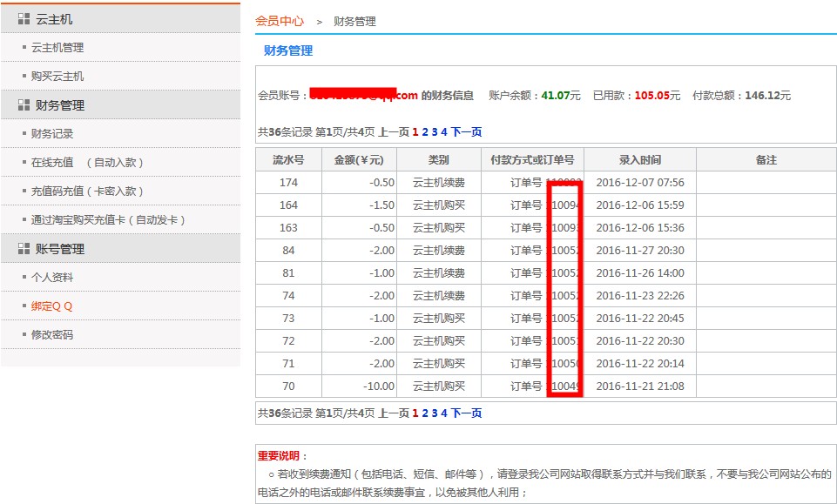
Task: Click 下一页 above the table
Action: (466, 132)
